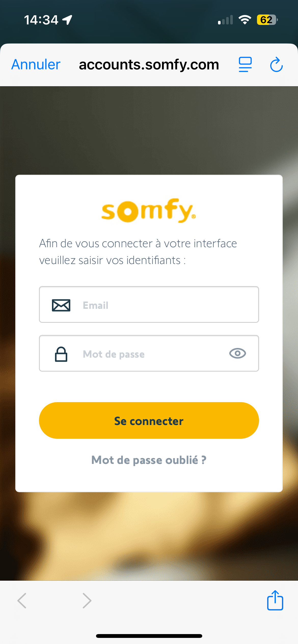The image size is (298, 644).
Task: Show the password using the eye icon
Action: 237,354
